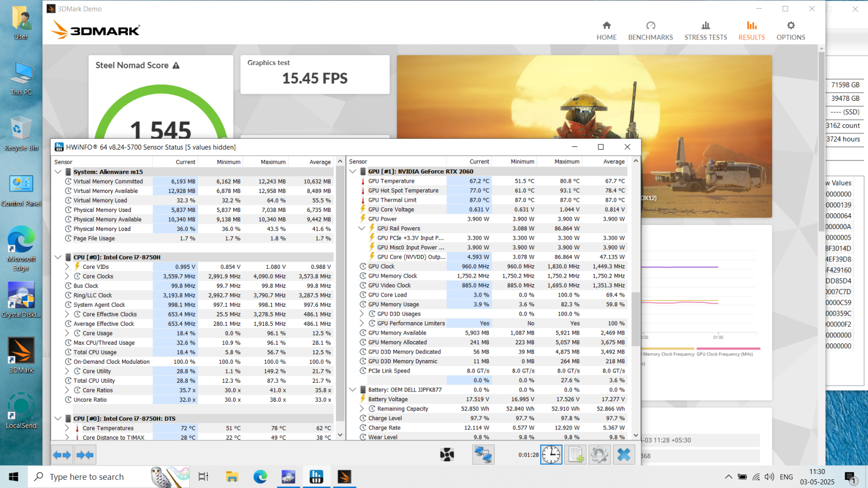Collapse GPU Rail Powers subtree
Image resolution: width=868 pixels, height=488 pixels.
[362, 228]
